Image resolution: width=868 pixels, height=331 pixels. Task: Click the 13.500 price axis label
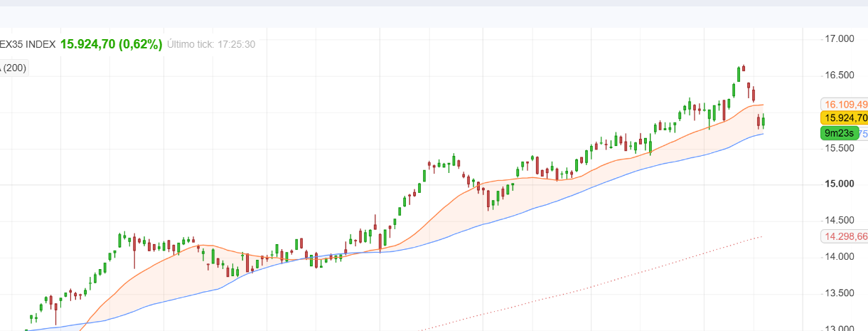[x=839, y=293]
